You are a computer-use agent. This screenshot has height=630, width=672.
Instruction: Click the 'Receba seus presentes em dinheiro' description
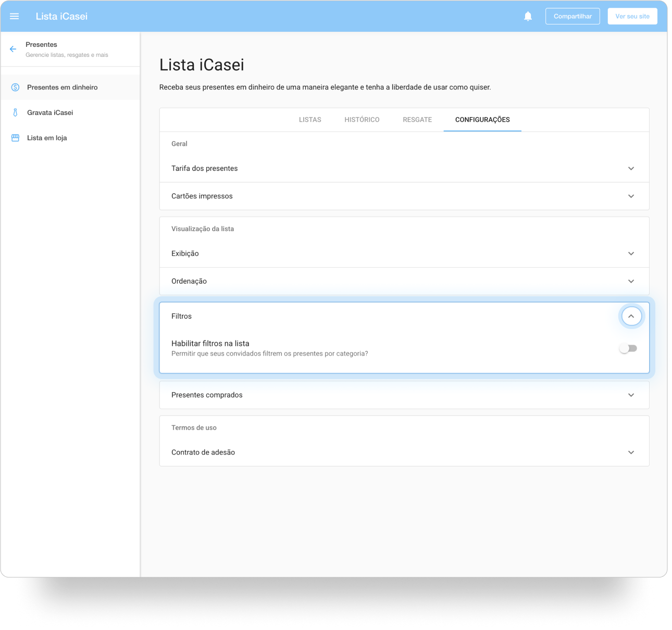pos(325,87)
